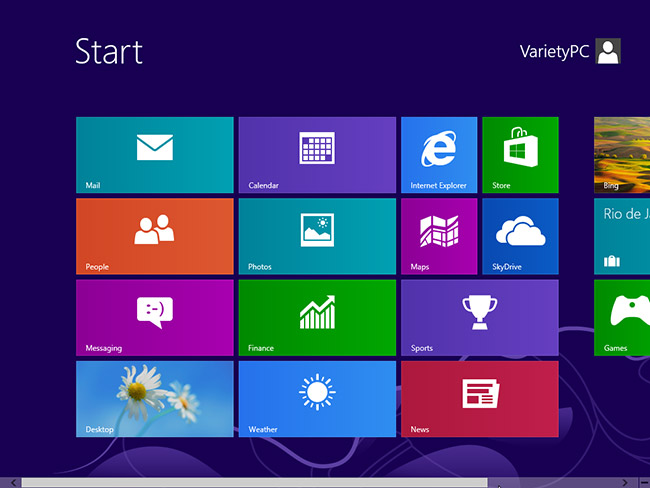This screenshot has height=488, width=650.
Task: Open the Messaging tile
Action: (155, 318)
